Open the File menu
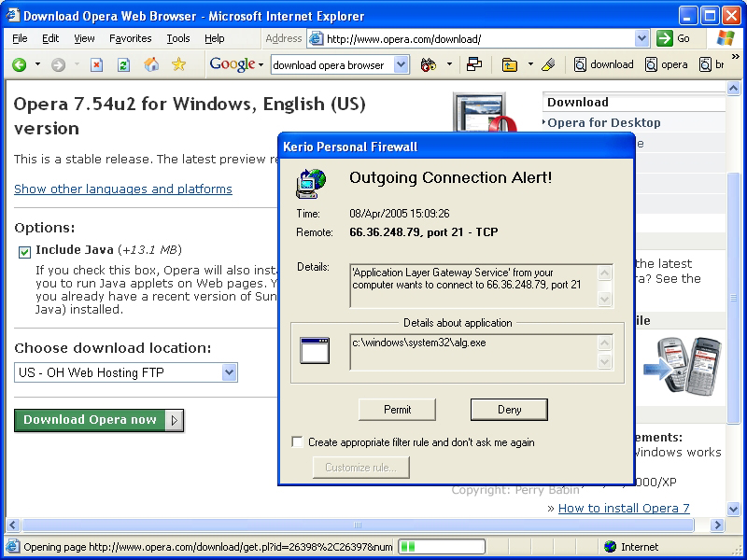This screenshot has width=747, height=560. coord(20,38)
